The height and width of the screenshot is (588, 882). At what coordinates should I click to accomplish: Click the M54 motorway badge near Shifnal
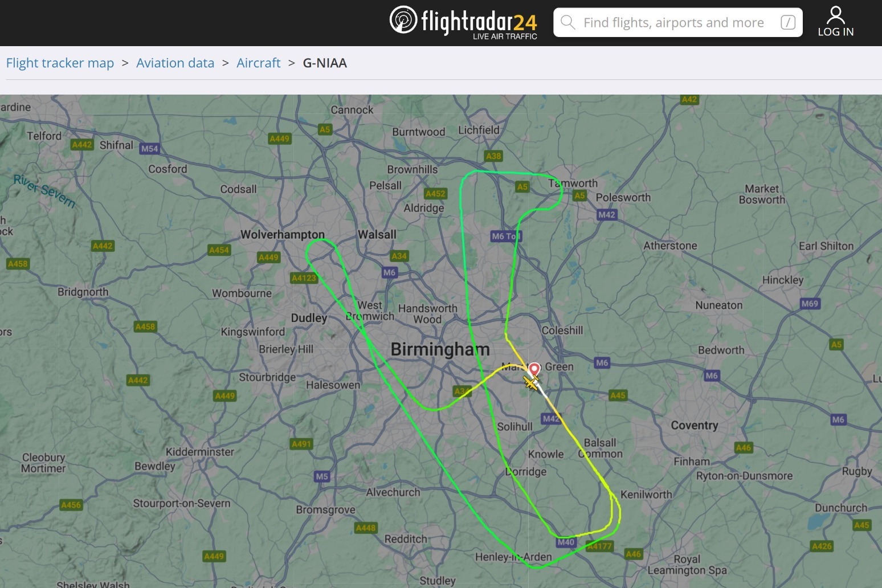pyautogui.click(x=149, y=149)
